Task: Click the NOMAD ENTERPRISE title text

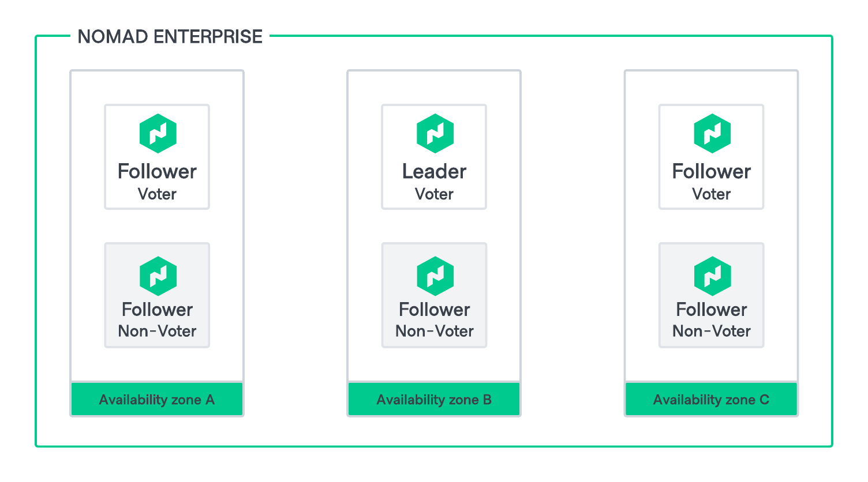Action: 170,37
